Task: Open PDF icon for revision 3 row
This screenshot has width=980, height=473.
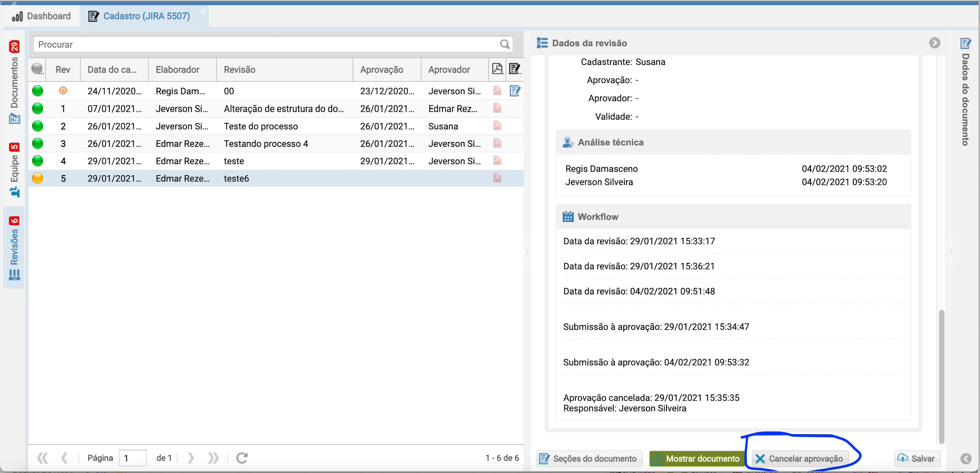Action: click(497, 143)
